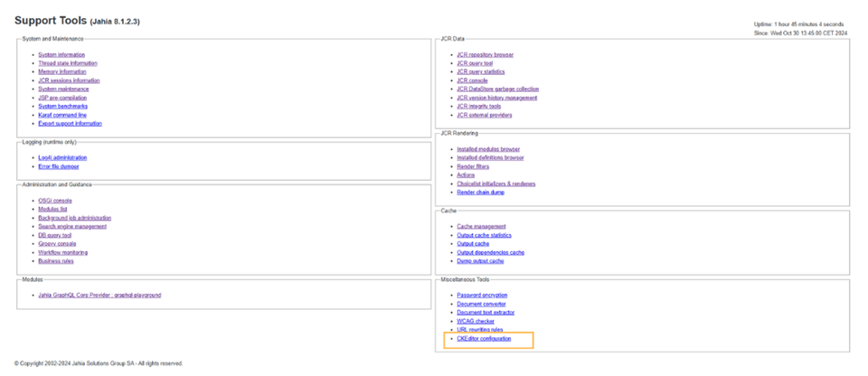868x376 pixels.
Task: Open the JCR query tool
Action: coord(475,63)
